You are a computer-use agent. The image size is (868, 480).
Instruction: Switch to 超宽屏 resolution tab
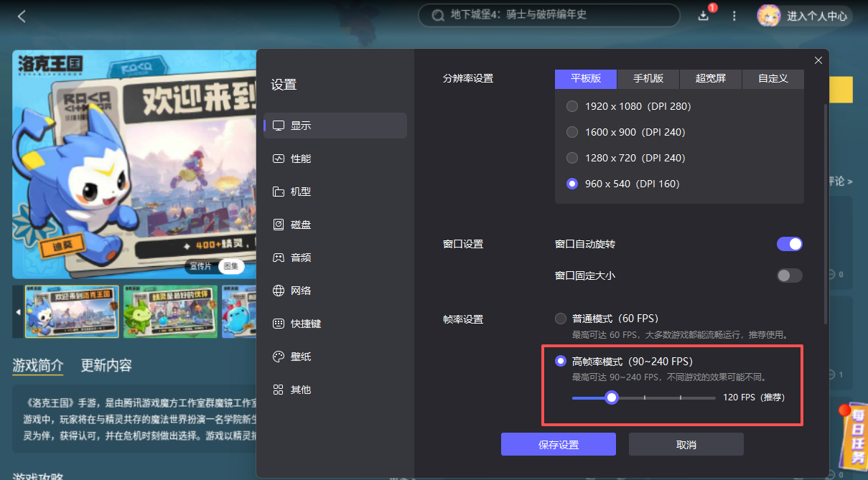[x=711, y=78]
